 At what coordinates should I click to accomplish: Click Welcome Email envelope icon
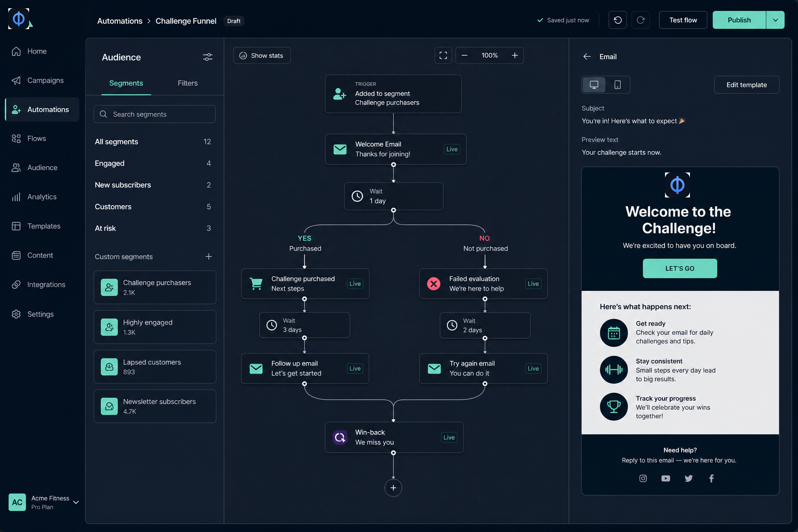pos(340,149)
